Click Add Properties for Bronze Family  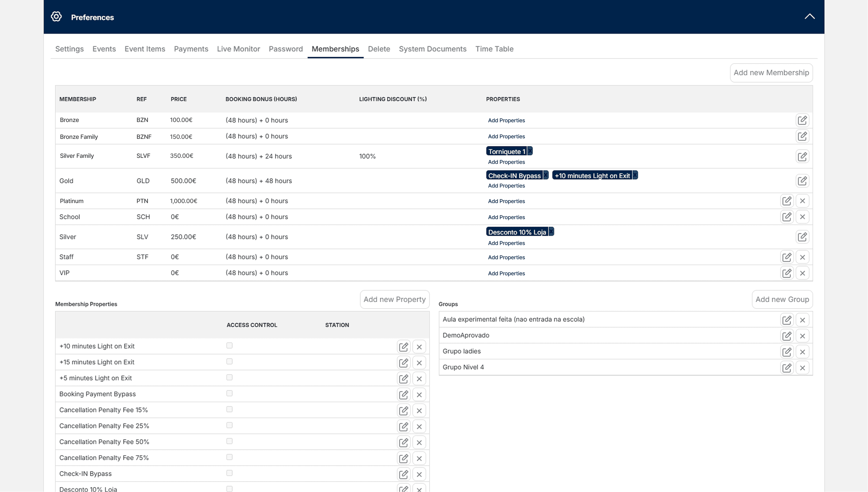[506, 136]
